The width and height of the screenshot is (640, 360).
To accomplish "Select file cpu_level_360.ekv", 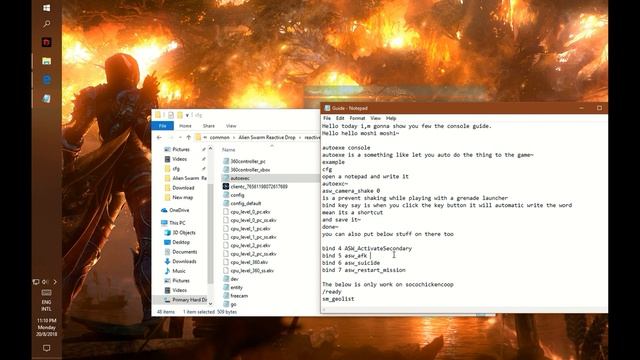I will tap(249, 262).
